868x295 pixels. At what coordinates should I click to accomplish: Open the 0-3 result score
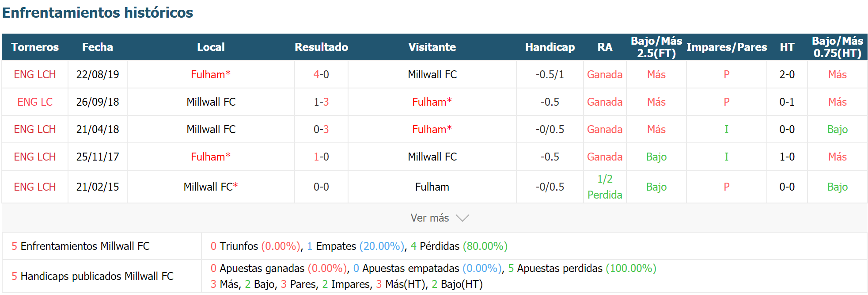pos(321,129)
